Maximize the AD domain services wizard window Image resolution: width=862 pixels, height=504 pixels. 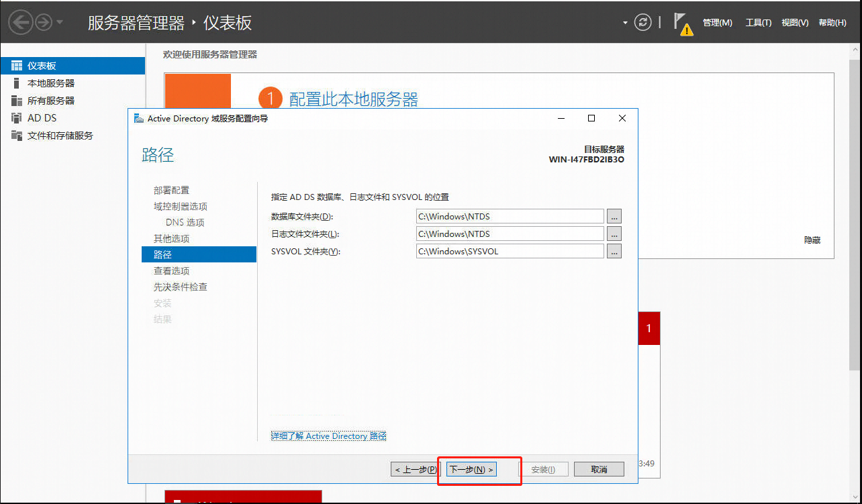click(x=591, y=118)
